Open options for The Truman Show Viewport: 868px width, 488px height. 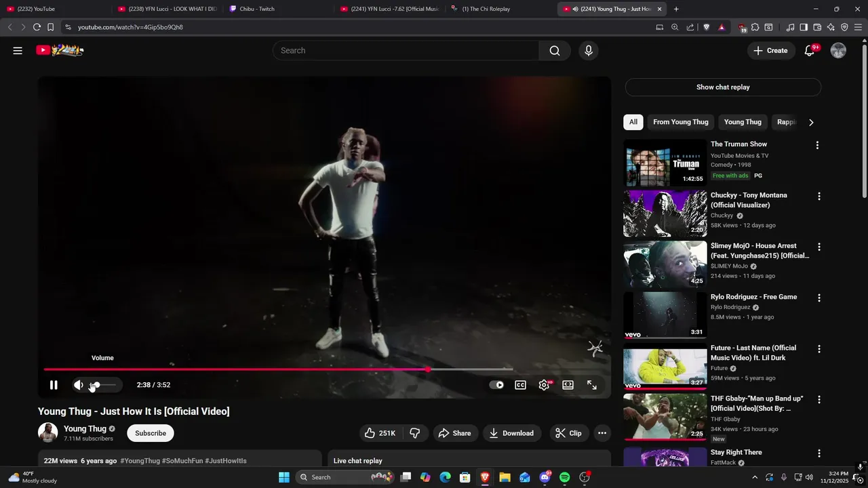pos(817,145)
